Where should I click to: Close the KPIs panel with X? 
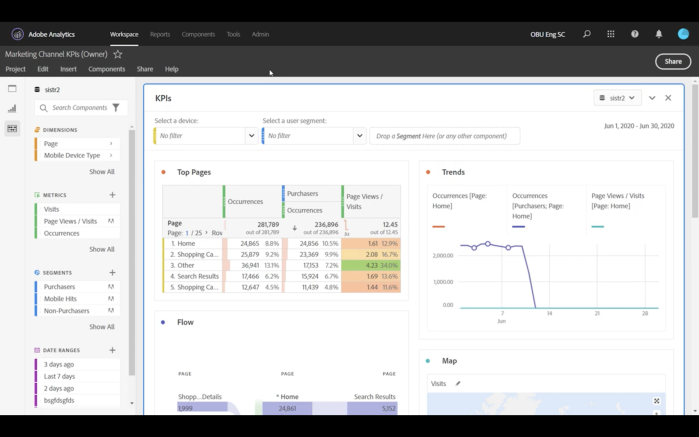click(x=668, y=98)
